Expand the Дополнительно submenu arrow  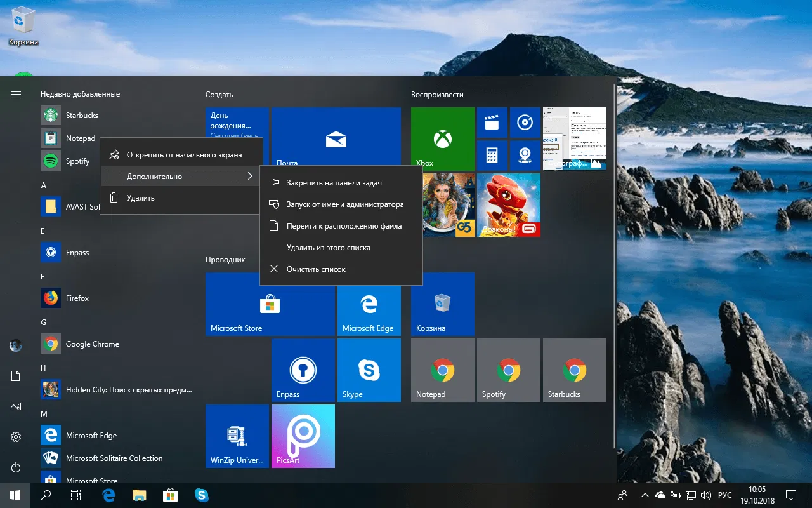[x=250, y=177]
